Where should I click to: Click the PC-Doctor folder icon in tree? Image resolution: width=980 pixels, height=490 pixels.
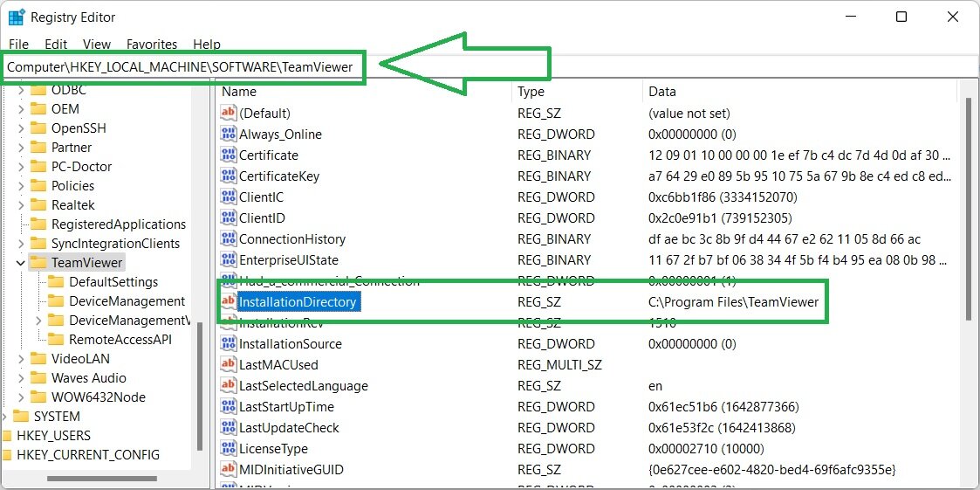pyautogui.click(x=38, y=167)
